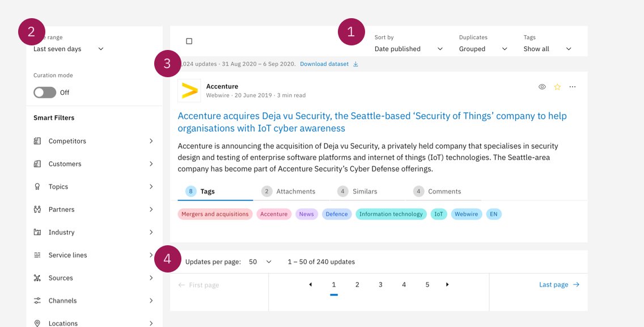Click the Partners people icon
This screenshot has height=327, width=644.
(x=38, y=209)
